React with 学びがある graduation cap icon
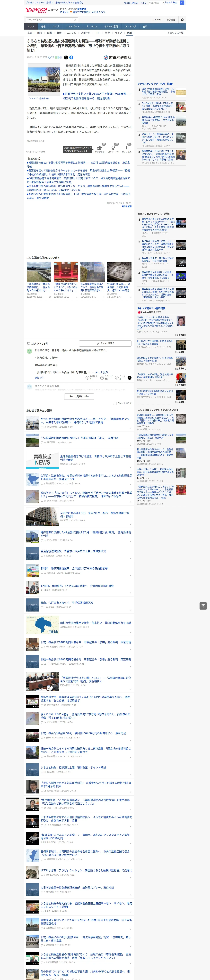Viewport: 210px width, 980px height. 100,148
